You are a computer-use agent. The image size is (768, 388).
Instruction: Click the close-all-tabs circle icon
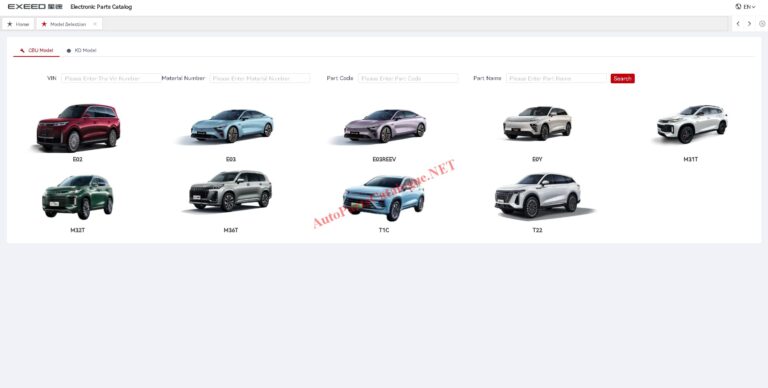coord(762,24)
